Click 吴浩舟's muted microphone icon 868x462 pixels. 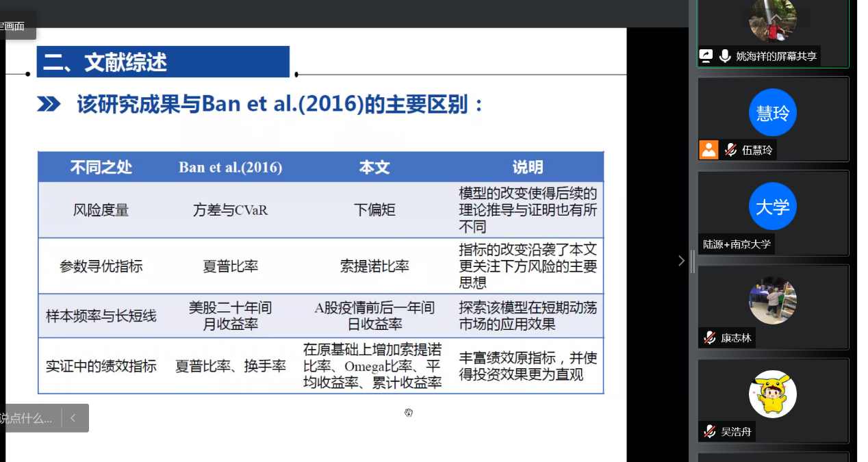click(x=709, y=431)
